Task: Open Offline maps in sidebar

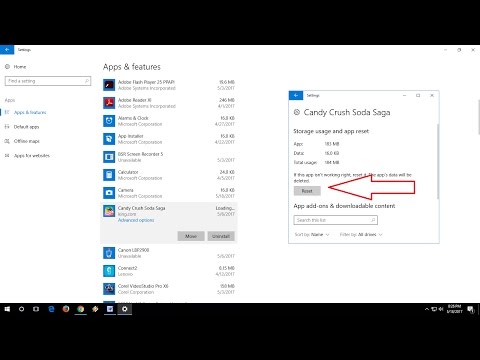Action: (27, 141)
